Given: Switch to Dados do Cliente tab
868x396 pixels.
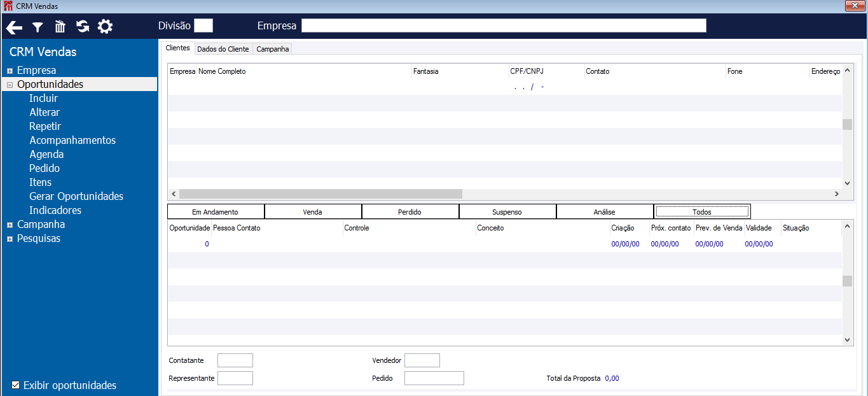Looking at the screenshot, I should (223, 49).
